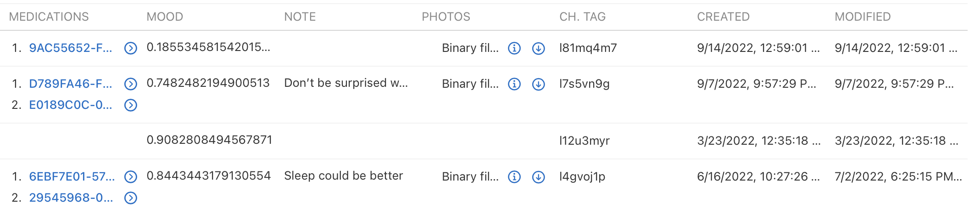Open arrow icon beside 29545968-0 medication
Image resolution: width=980 pixels, height=215 pixels.
click(131, 198)
